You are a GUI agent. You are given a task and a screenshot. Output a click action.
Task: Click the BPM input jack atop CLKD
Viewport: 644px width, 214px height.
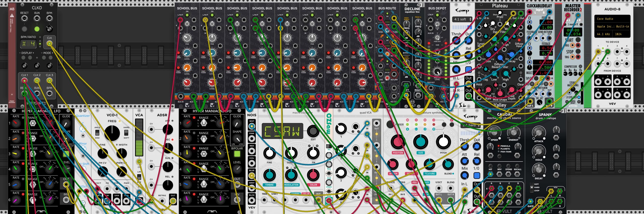click(50, 19)
